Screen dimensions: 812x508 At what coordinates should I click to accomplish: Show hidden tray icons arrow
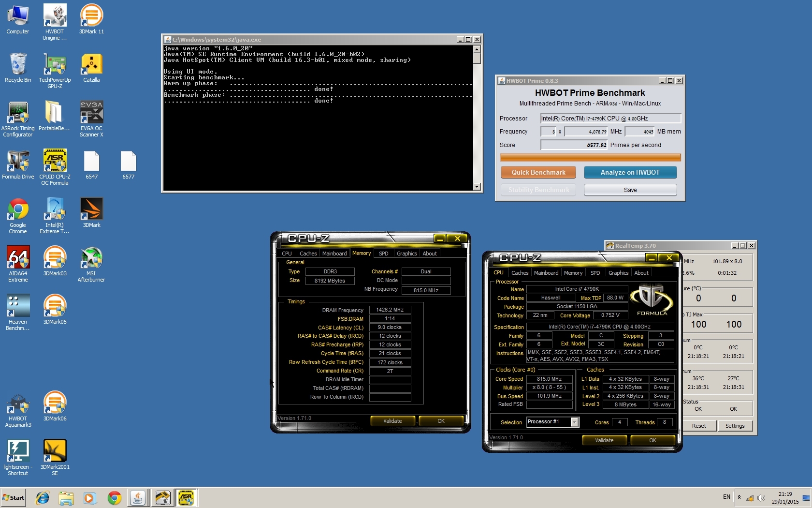739,497
